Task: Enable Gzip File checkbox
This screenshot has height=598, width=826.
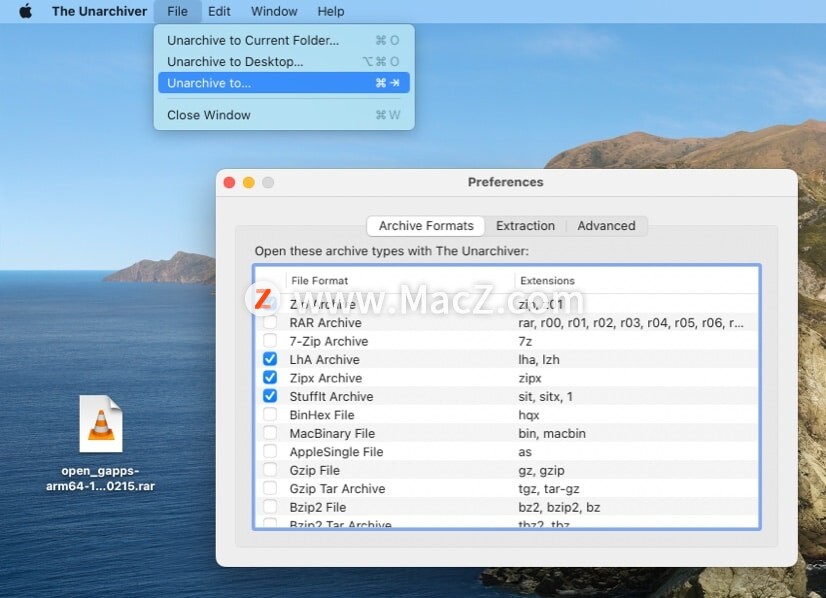Action: click(270, 469)
